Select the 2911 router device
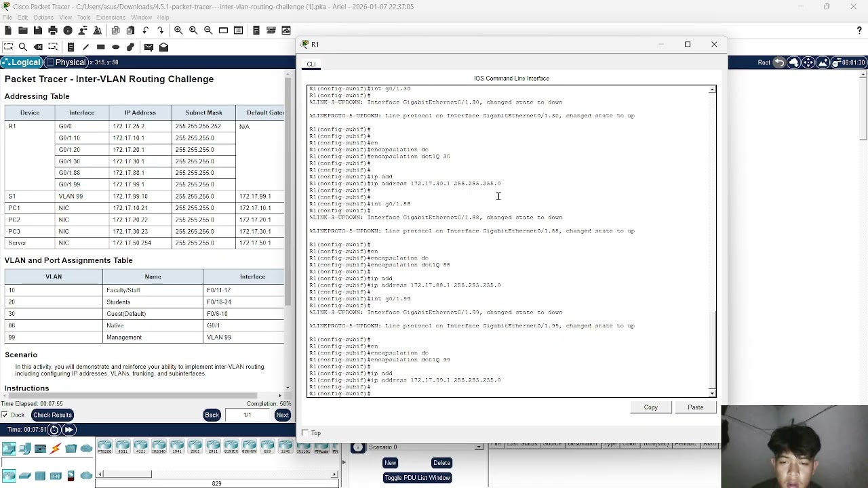The width and height of the screenshot is (868, 488). pyautogui.click(x=213, y=447)
